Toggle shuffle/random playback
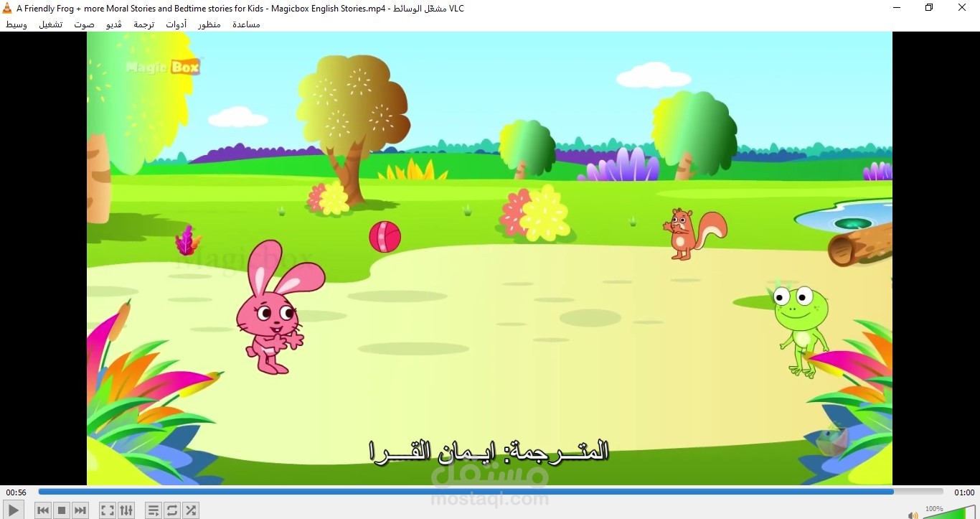The image size is (980, 519). [x=191, y=510]
